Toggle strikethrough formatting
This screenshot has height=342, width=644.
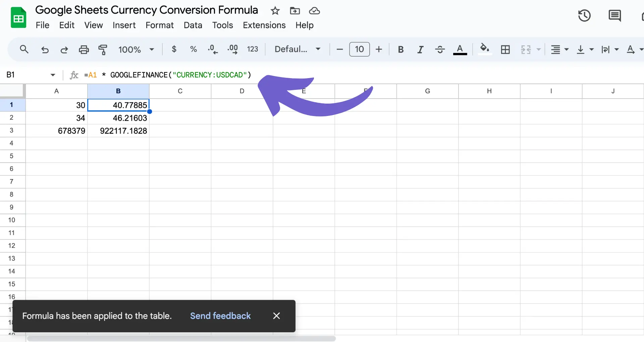point(440,50)
